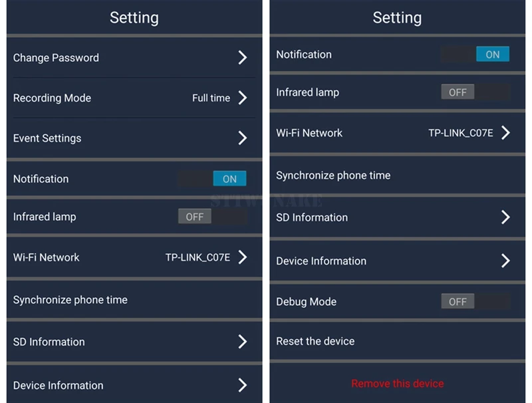Image resolution: width=532 pixels, height=403 pixels.
Task: Expand Wi-Fi Network arrow in right panel
Action: 505,132
